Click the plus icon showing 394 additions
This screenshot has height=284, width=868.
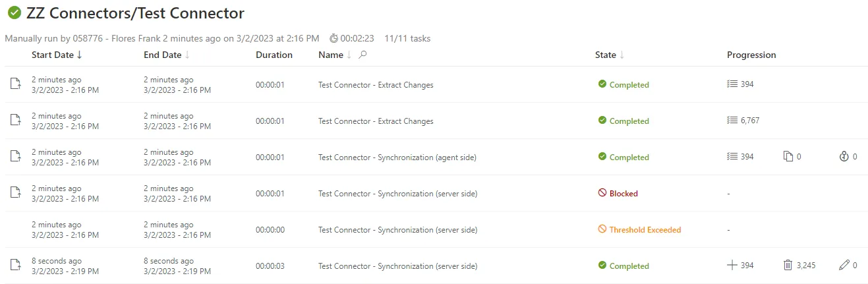(x=732, y=266)
